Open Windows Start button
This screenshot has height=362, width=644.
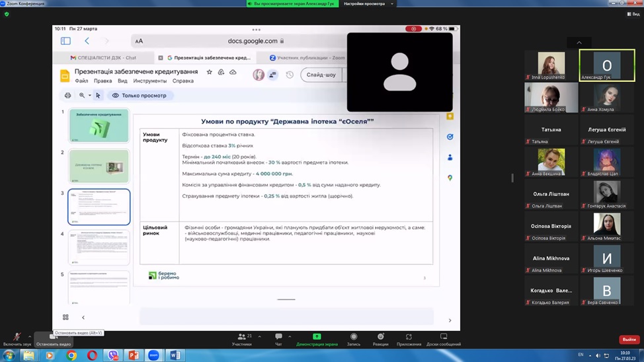click(9, 355)
